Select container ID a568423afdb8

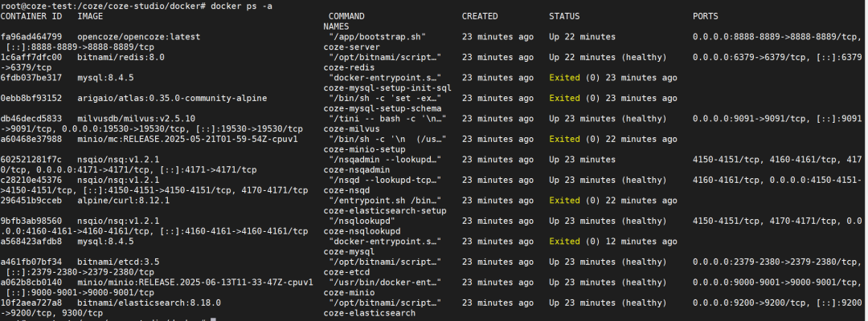coord(31,242)
